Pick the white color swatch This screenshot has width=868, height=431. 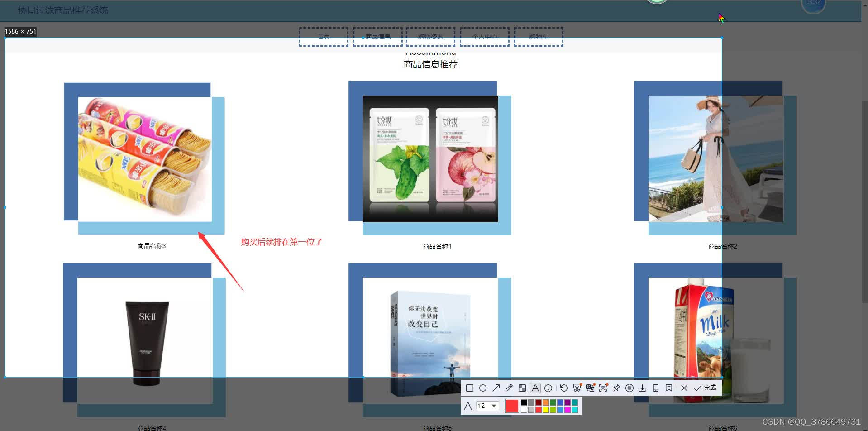click(x=524, y=410)
